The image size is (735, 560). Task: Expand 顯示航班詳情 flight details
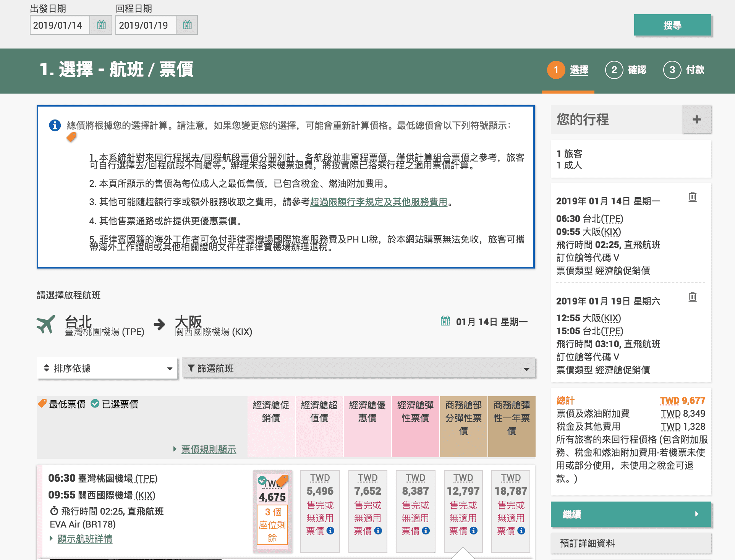85,539
